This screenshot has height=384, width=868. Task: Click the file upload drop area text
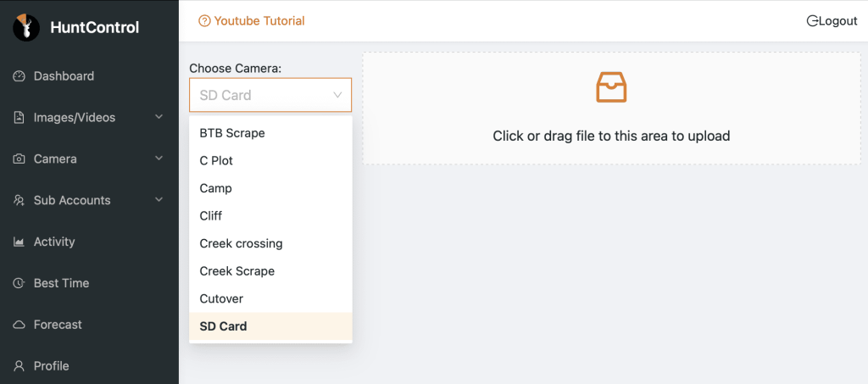pos(611,136)
